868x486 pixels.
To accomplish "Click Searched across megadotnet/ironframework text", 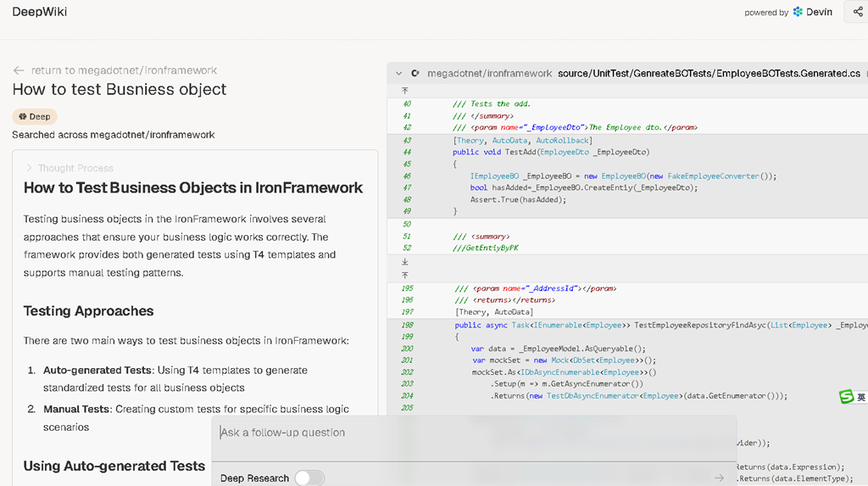I will click(114, 135).
